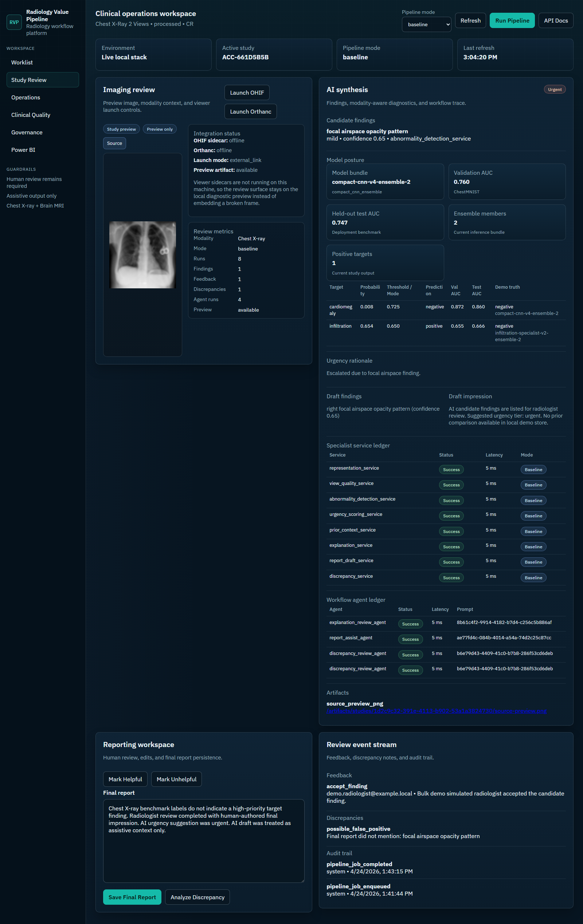Click the Environment 'Live local stack' value
The width and height of the screenshot is (583, 924).
tap(124, 57)
